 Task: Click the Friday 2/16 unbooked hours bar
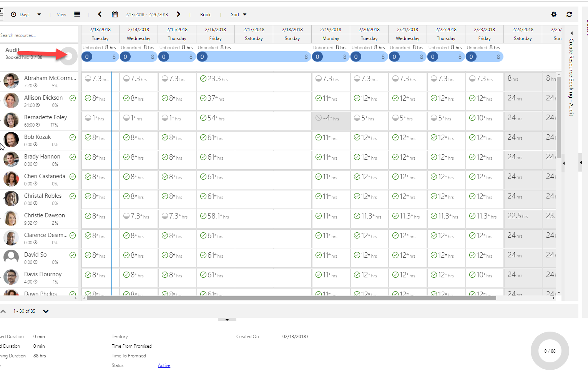pos(254,57)
